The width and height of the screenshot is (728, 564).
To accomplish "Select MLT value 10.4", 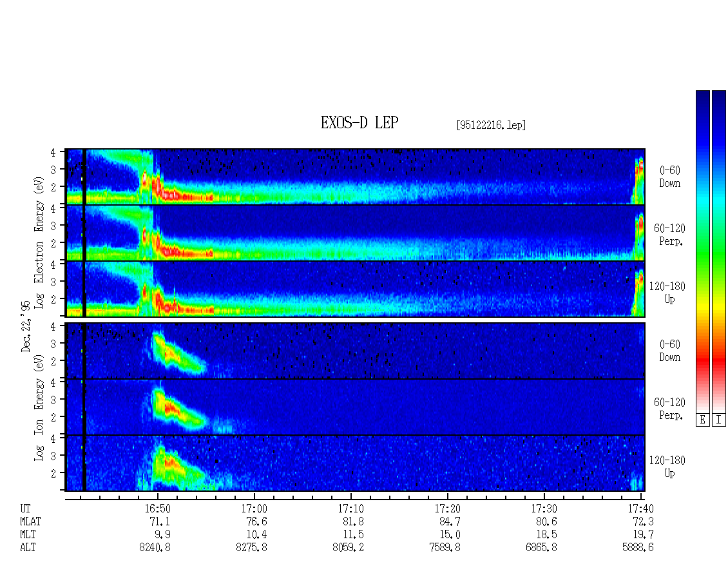I will [256, 535].
